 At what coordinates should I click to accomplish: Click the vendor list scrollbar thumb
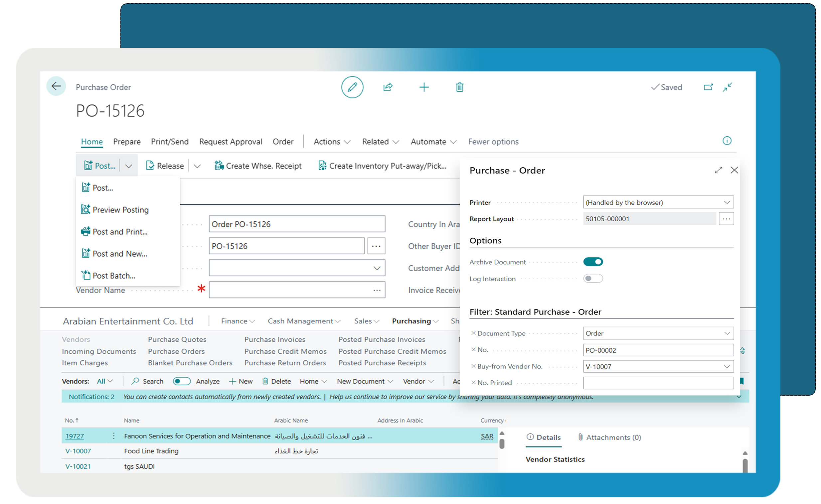pyautogui.click(x=502, y=444)
